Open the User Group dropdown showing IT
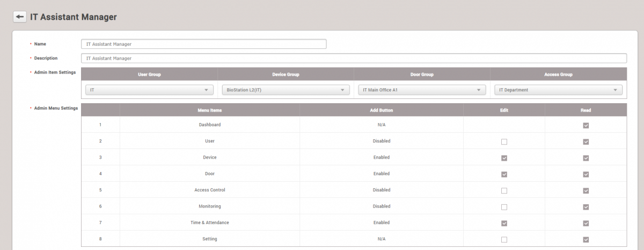Image resolution: width=644 pixels, height=250 pixels. 149,90
